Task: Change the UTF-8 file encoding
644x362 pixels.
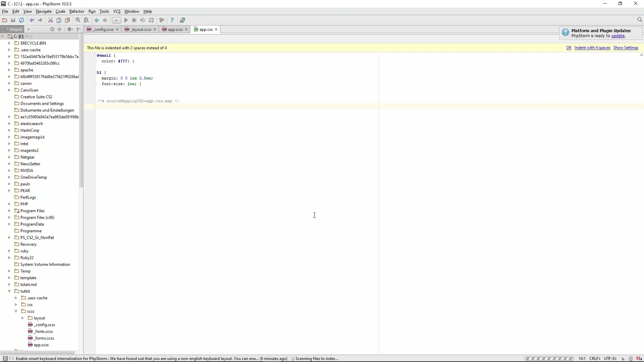Action: coord(610,358)
